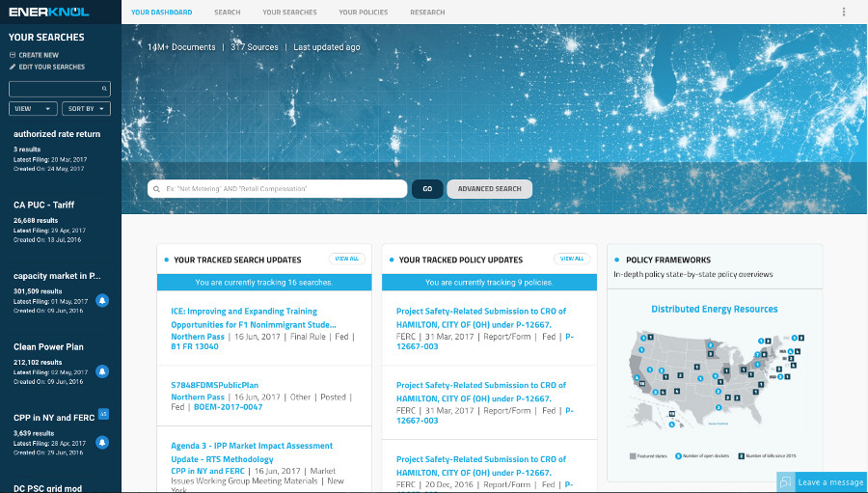
Task: Switch to Your Dashboard tab
Action: pyautogui.click(x=162, y=13)
